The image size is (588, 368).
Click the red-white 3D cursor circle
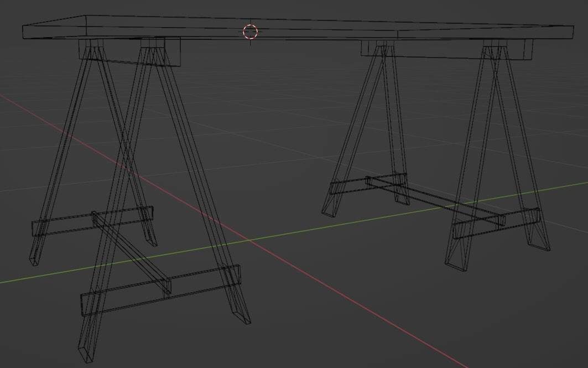tap(250, 32)
